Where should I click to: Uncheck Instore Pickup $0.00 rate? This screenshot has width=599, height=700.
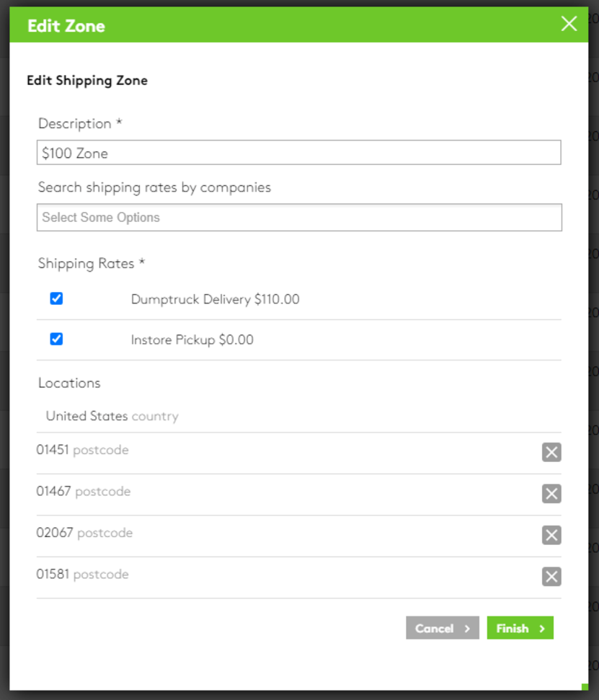pyautogui.click(x=56, y=339)
